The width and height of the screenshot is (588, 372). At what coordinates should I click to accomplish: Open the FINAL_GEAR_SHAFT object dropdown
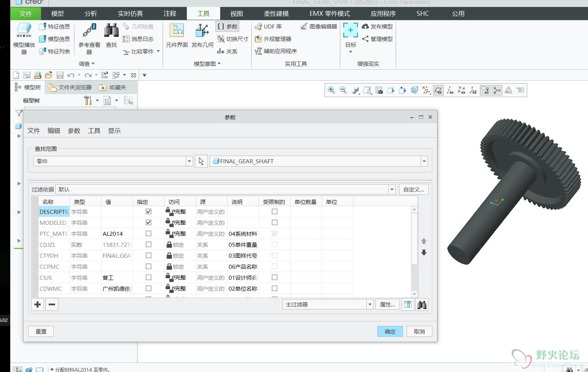pos(424,161)
